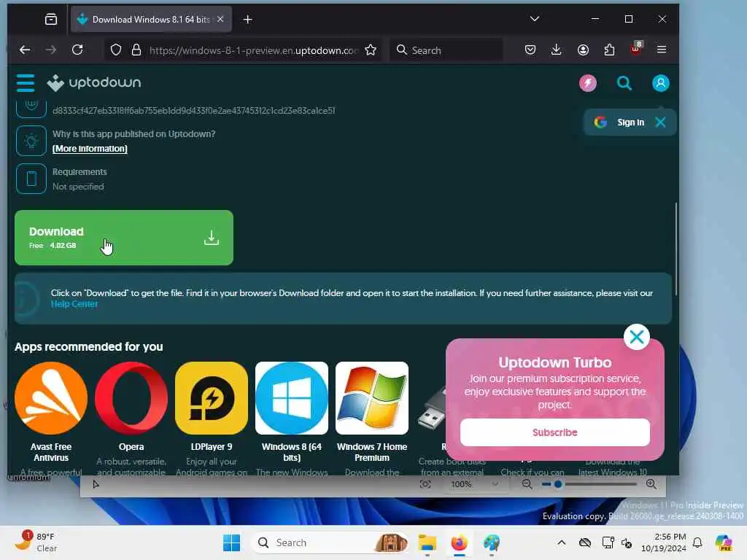The width and height of the screenshot is (747, 560).
Task: Open the Firefox downloads panel
Action: 556,50
